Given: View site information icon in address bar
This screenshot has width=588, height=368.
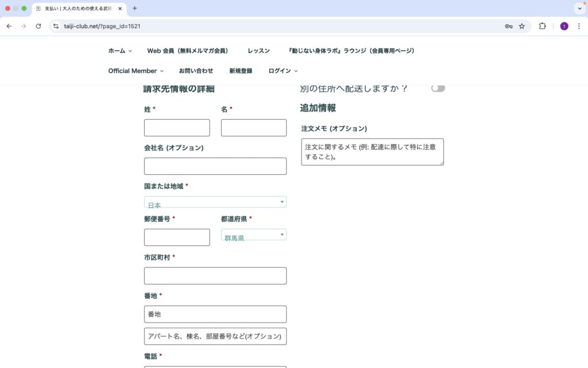Looking at the screenshot, I should click(x=56, y=26).
